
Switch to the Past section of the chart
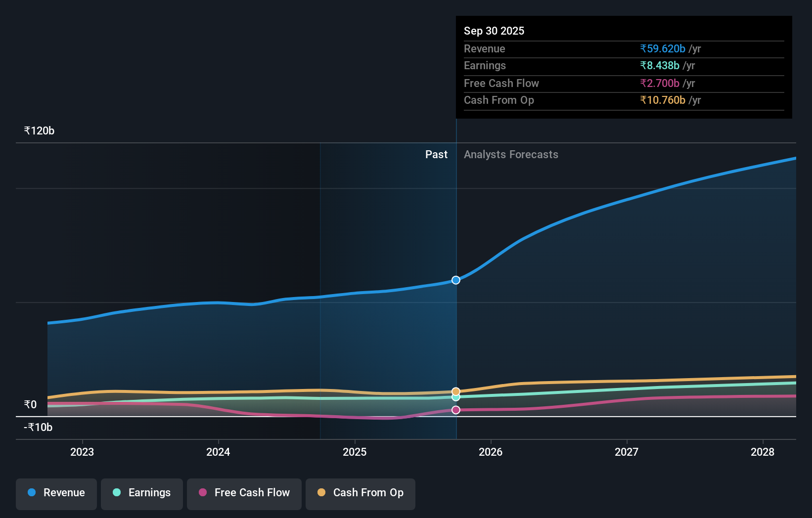[x=436, y=154]
